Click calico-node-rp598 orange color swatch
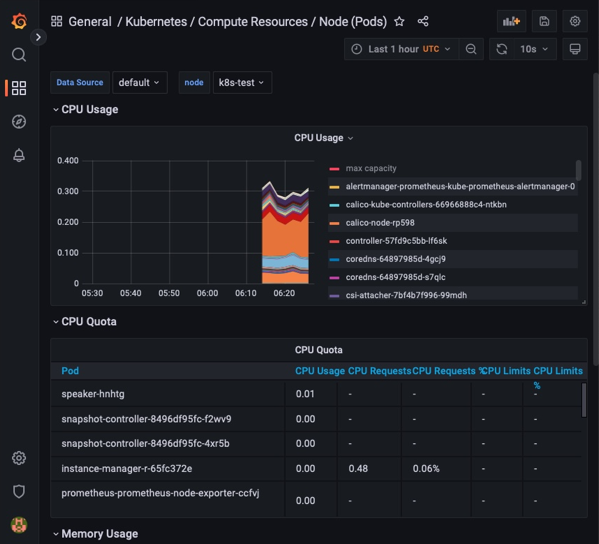 (334, 223)
